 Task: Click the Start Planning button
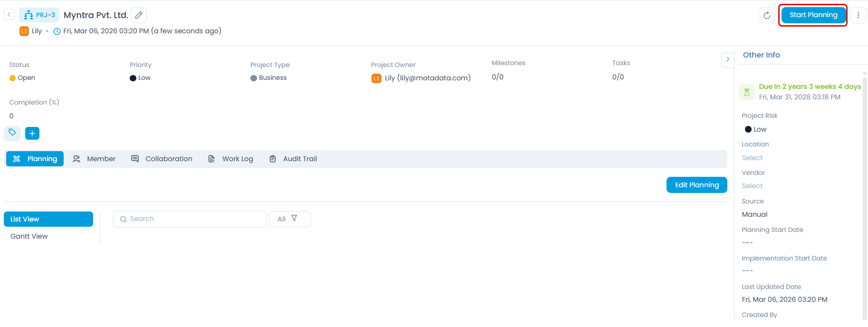tap(813, 15)
